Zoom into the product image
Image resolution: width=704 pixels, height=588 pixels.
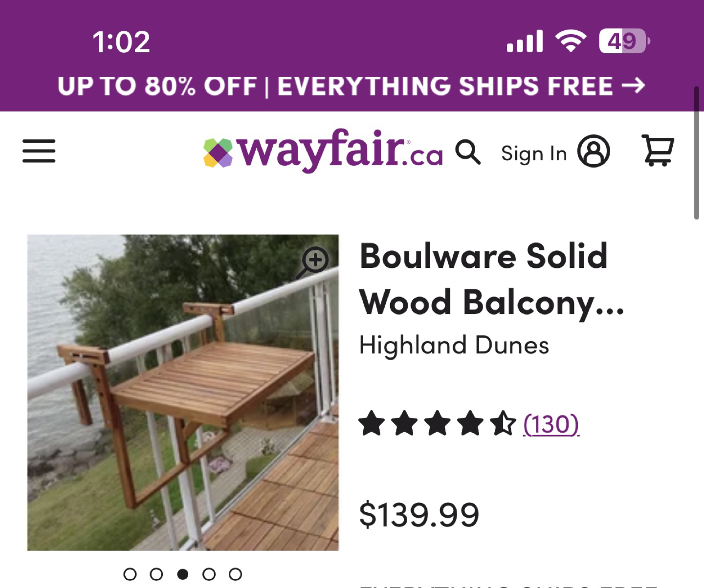point(314,261)
